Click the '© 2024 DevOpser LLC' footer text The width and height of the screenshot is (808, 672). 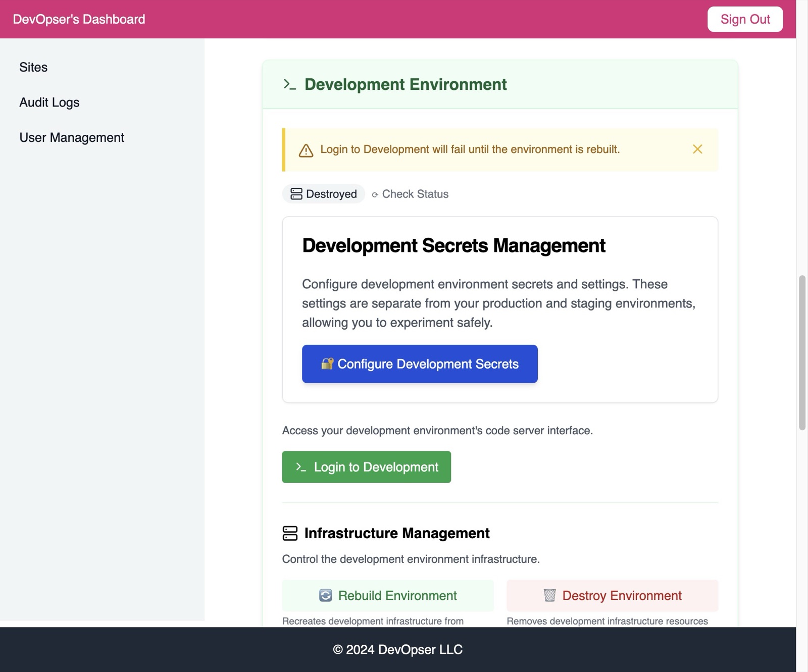(397, 650)
